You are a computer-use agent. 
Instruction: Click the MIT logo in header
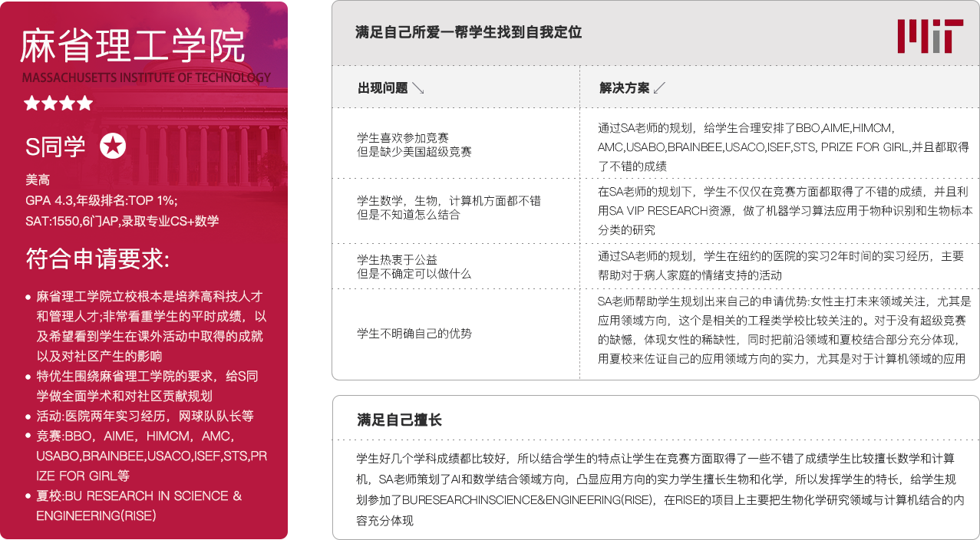click(930, 36)
